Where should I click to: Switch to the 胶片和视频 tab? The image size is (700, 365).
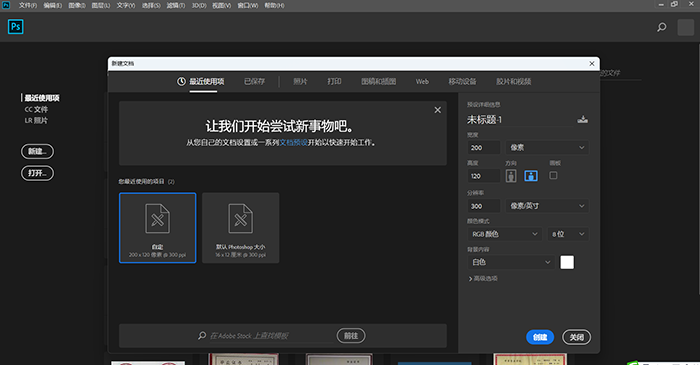pyautogui.click(x=514, y=81)
